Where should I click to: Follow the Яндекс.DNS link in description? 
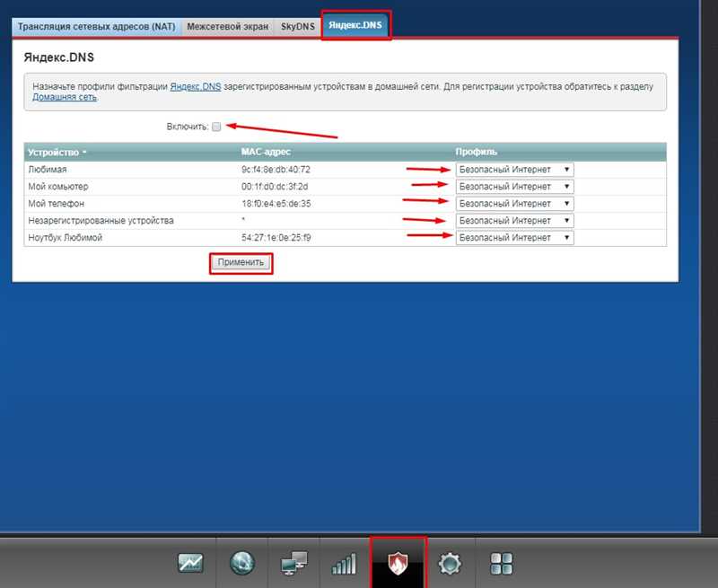click(x=196, y=86)
